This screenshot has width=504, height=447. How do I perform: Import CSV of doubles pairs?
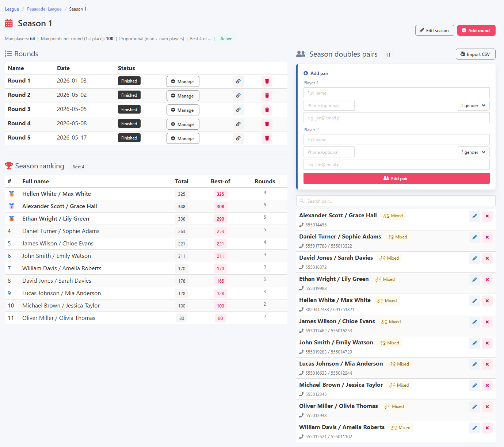pos(476,54)
